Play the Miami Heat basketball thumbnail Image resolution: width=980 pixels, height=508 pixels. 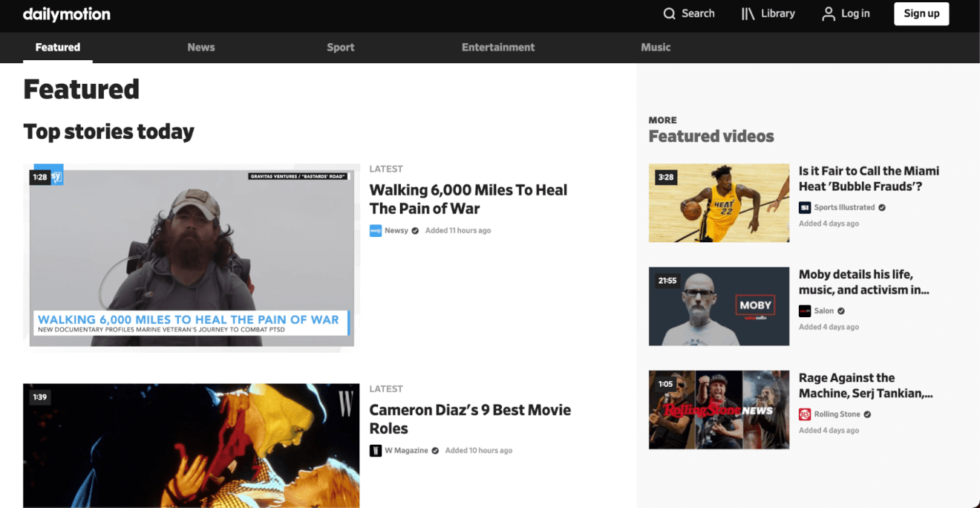pos(719,203)
